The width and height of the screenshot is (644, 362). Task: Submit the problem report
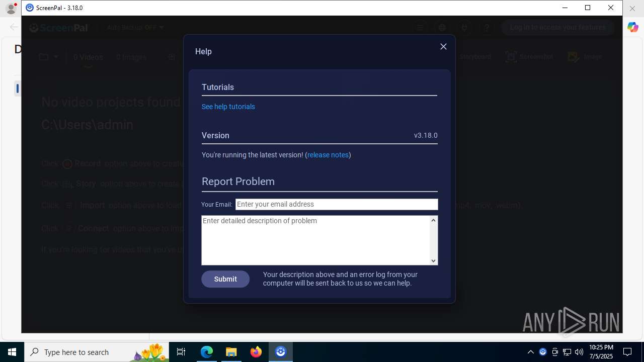225,279
